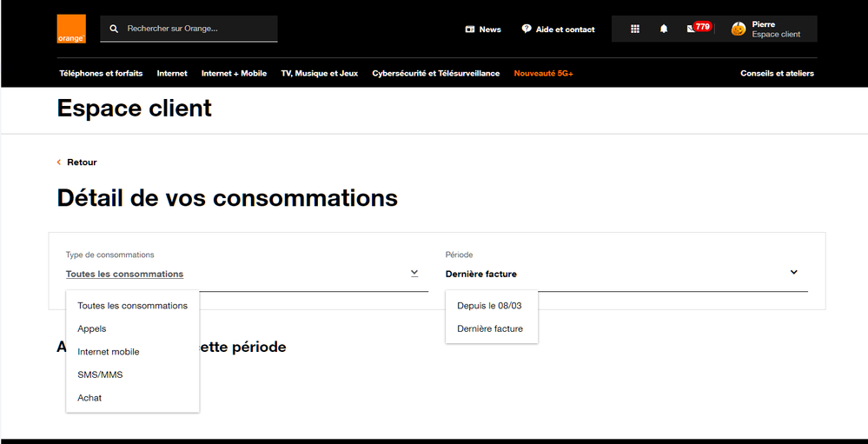This screenshot has width=868, height=444.
Task: Toggle the Période dropdown chevron
Action: pyautogui.click(x=793, y=272)
